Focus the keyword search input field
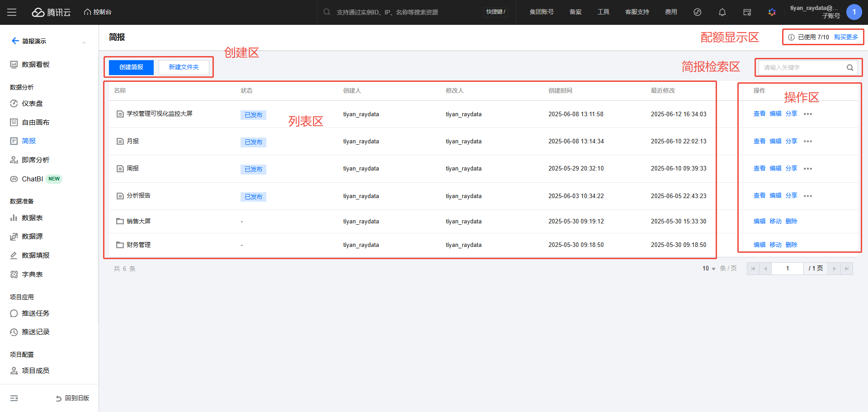This screenshot has height=412, width=868. pyautogui.click(x=801, y=68)
